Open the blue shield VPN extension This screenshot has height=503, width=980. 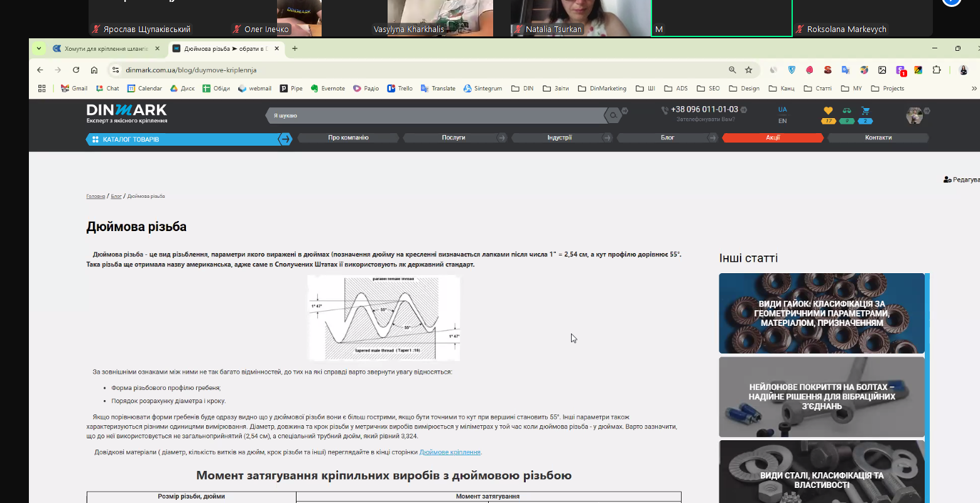[x=792, y=70]
